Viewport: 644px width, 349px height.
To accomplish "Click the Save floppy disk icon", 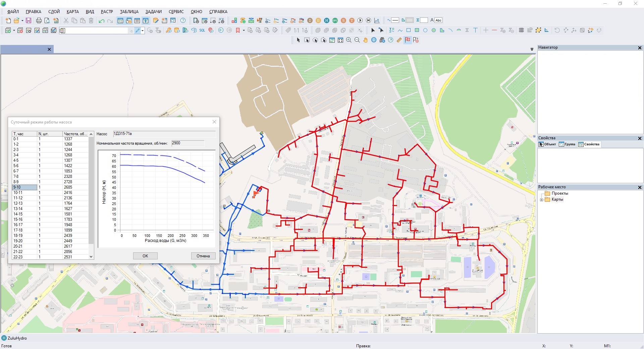I will point(29,20).
